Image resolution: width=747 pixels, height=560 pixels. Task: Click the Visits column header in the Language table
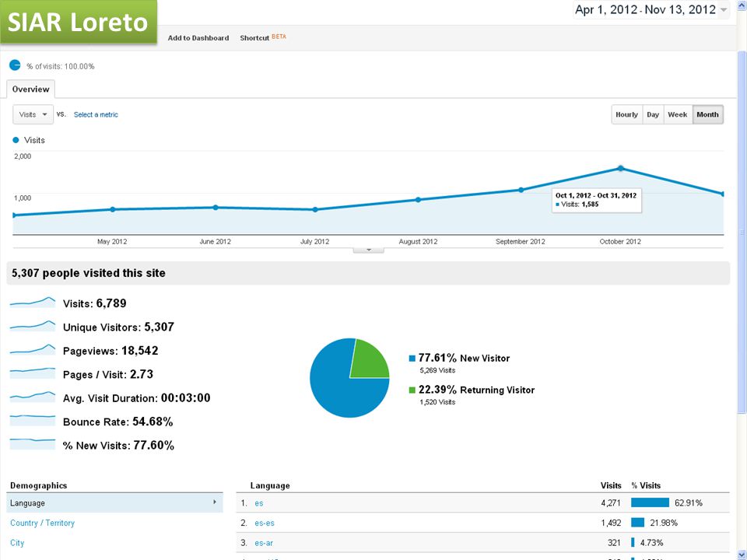(611, 485)
